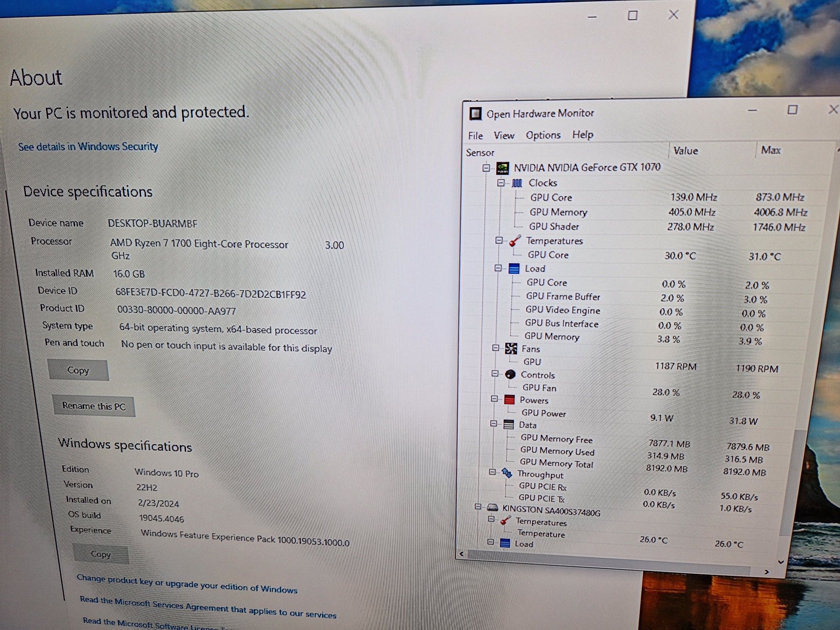Collapse the Controls tree node
This screenshot has height=630, width=840.
pyautogui.click(x=495, y=373)
